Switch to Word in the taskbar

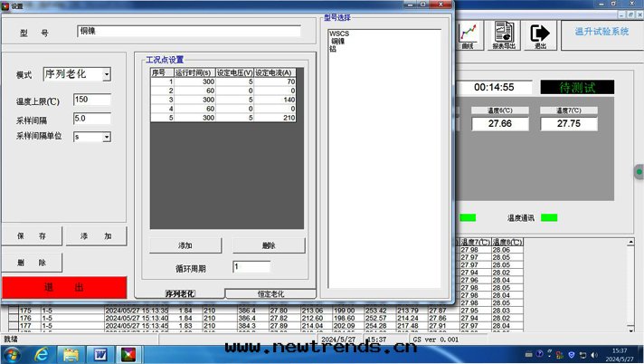pyautogui.click(x=99, y=354)
